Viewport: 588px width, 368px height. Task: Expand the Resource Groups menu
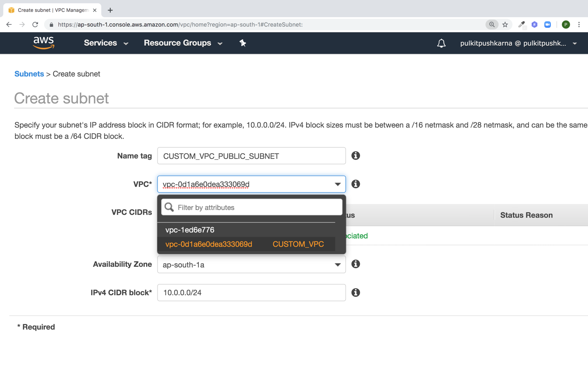tap(183, 43)
